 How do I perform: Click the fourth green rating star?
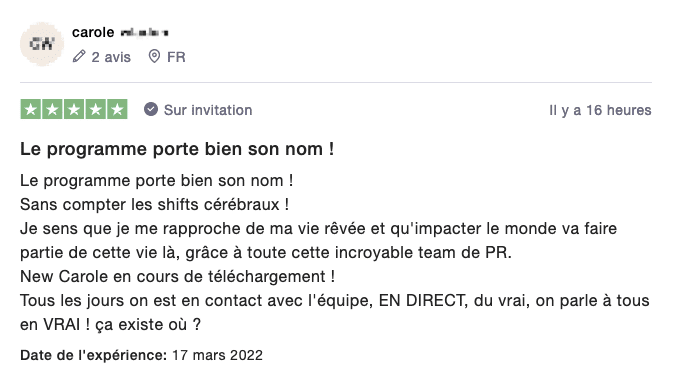click(x=95, y=109)
